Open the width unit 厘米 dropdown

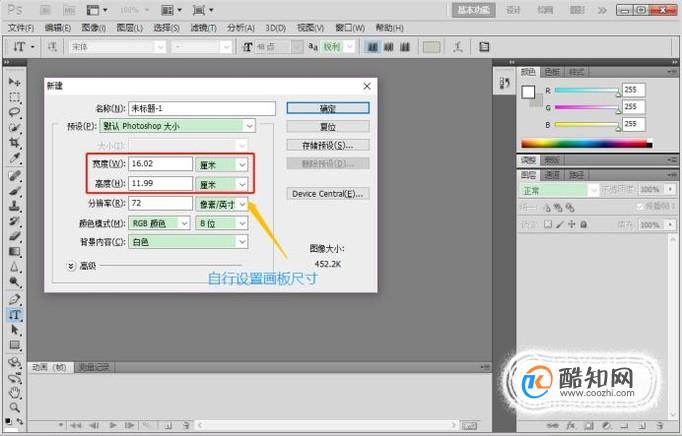pos(222,164)
